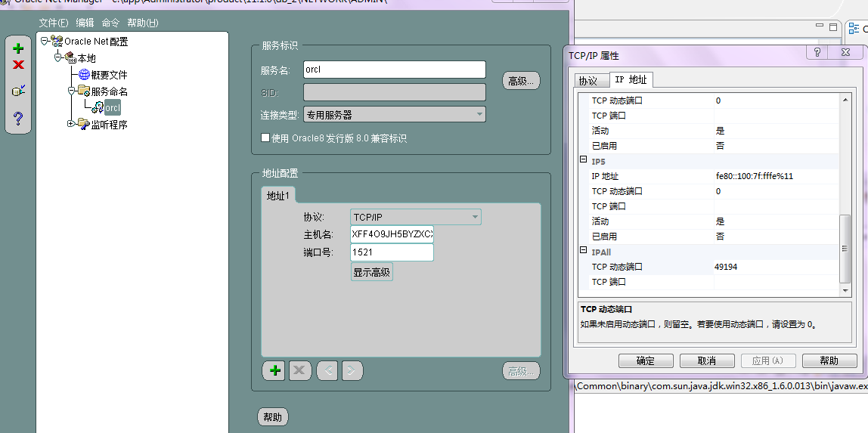Viewport: 868px width, 433px height.
Task: Collapse the 服务命名 tree node
Action: (x=71, y=90)
